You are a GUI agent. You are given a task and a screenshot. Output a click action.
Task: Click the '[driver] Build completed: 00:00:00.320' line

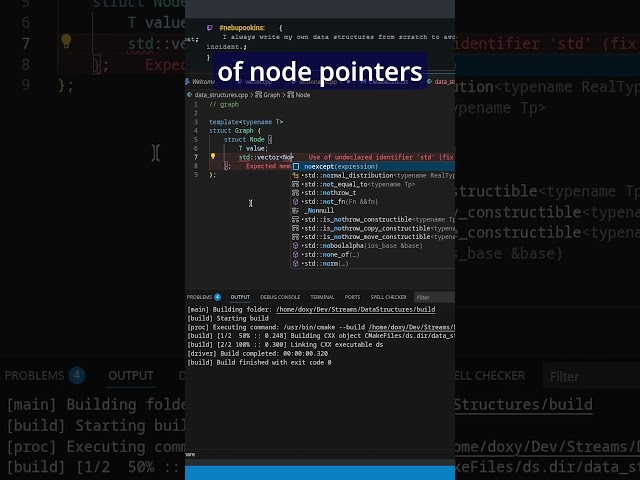tap(257, 354)
